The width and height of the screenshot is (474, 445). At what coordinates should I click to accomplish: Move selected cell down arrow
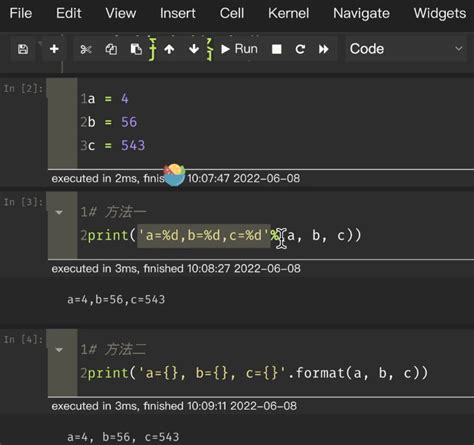coord(194,49)
